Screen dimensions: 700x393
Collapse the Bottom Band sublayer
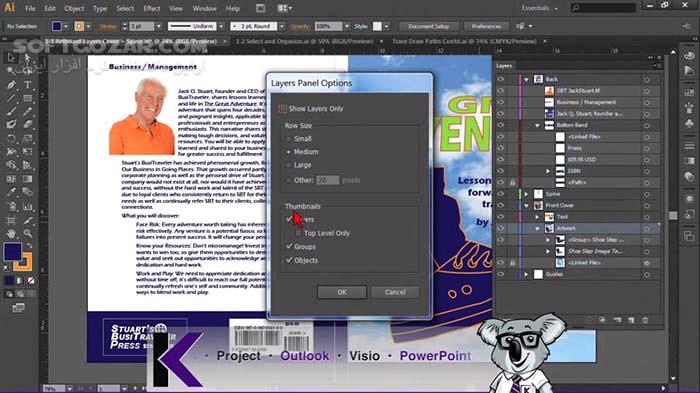pos(538,125)
